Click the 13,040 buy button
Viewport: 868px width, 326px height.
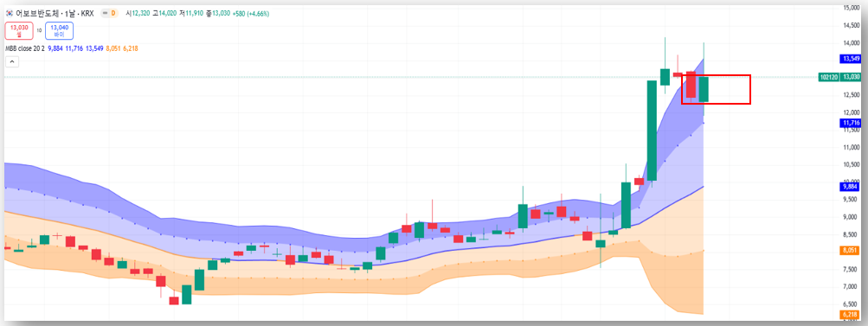[59, 30]
